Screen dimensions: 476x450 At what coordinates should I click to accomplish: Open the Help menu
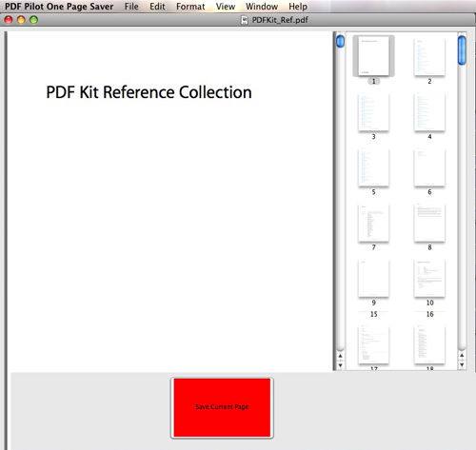pyautogui.click(x=298, y=7)
